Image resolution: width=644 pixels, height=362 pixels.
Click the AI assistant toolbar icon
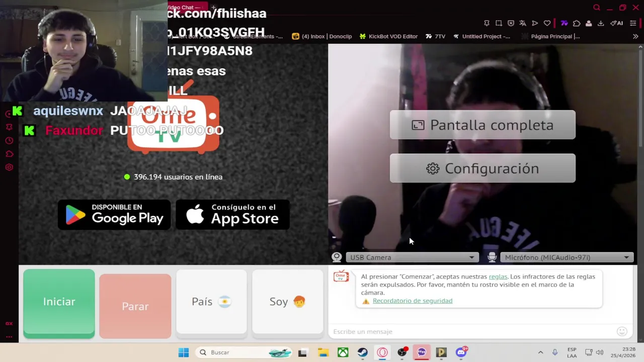(617, 23)
